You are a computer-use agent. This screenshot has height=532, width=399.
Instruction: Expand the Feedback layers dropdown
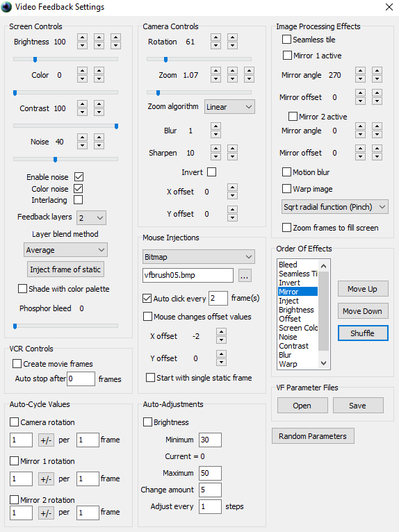91,218
